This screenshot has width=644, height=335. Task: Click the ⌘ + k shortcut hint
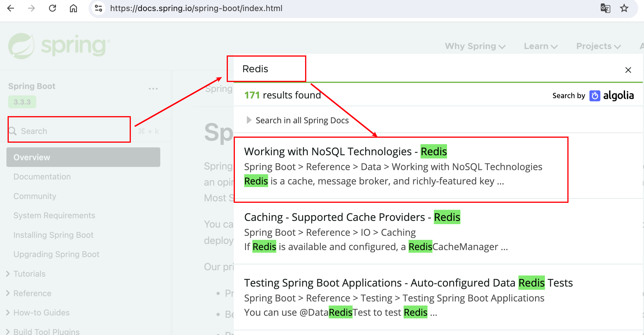click(x=149, y=131)
